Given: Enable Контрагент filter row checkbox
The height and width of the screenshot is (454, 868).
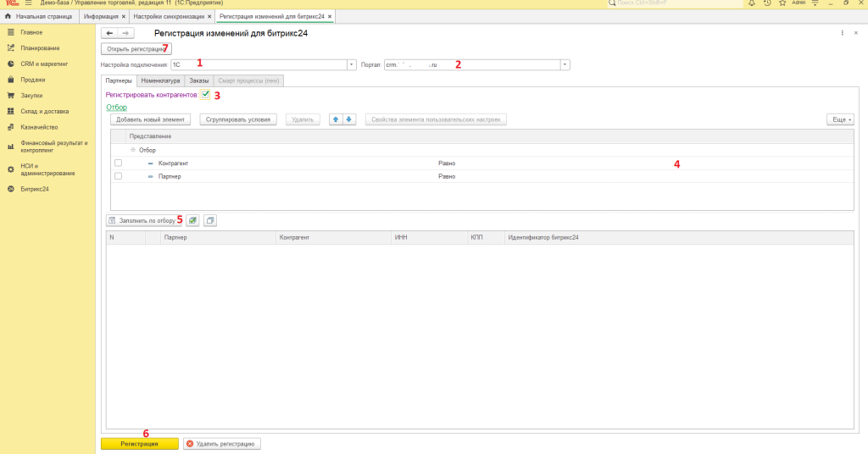Looking at the screenshot, I should pos(118,163).
